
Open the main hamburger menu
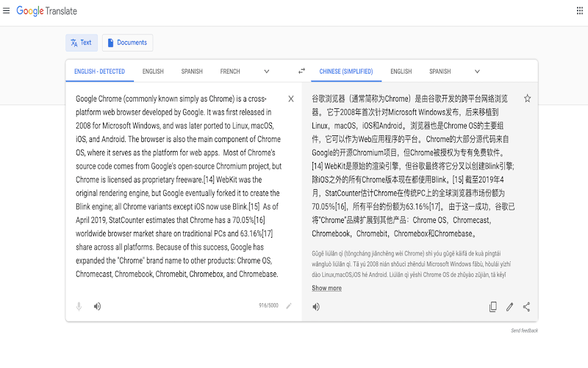click(x=6, y=10)
